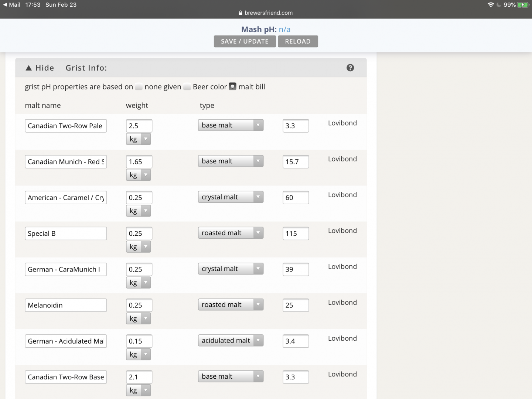The image size is (532, 399).
Task: Click the lock icon beside brewersfriend.com
Action: pyautogui.click(x=241, y=13)
